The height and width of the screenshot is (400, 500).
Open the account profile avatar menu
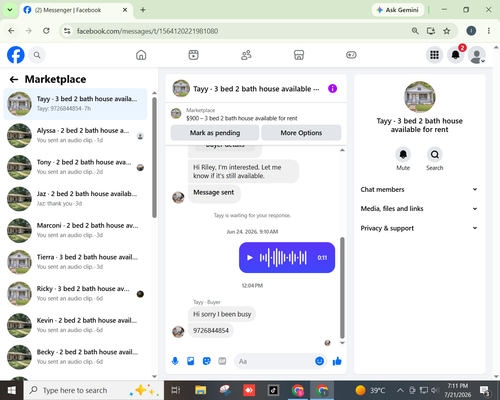[477, 55]
